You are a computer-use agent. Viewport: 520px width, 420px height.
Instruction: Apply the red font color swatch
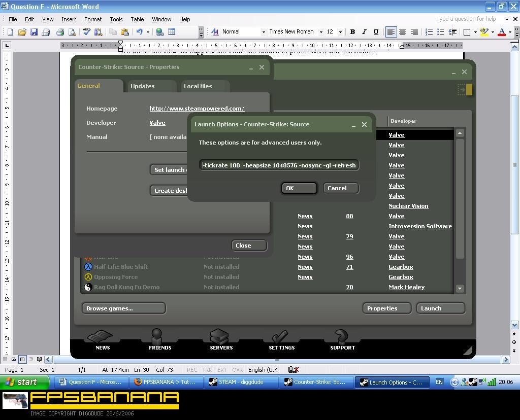pyautogui.click(x=502, y=32)
